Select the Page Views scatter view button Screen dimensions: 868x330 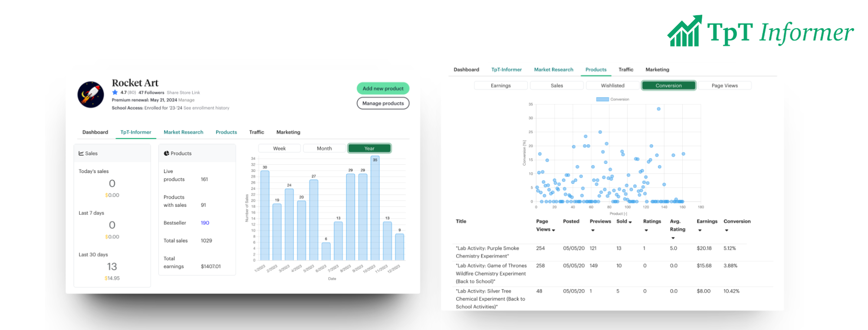(x=725, y=85)
